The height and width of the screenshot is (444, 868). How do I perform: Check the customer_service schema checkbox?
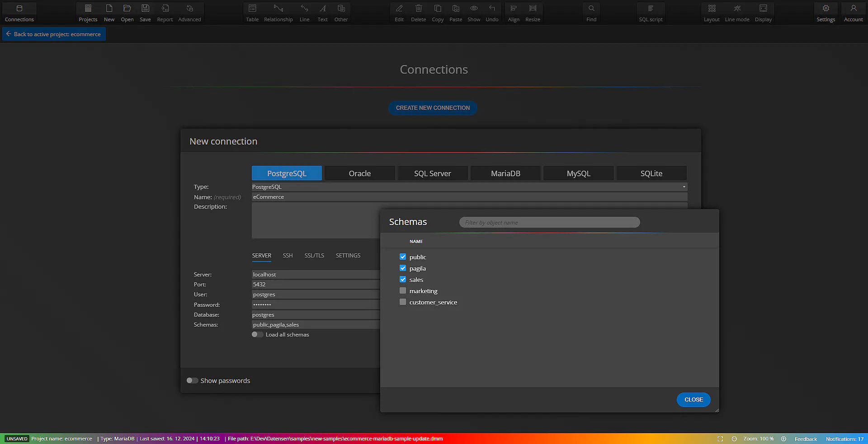(x=403, y=302)
